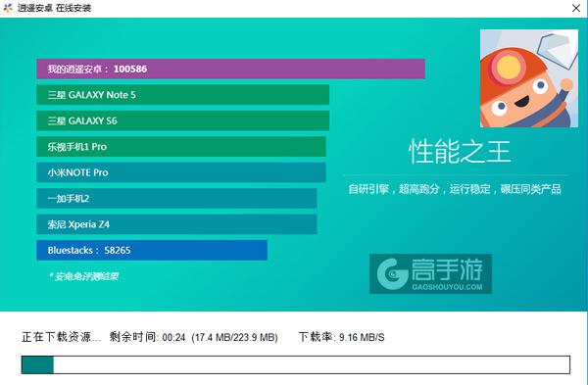This screenshot has width=588, height=385.
Task: Click the download progress bar
Action: click(x=296, y=364)
